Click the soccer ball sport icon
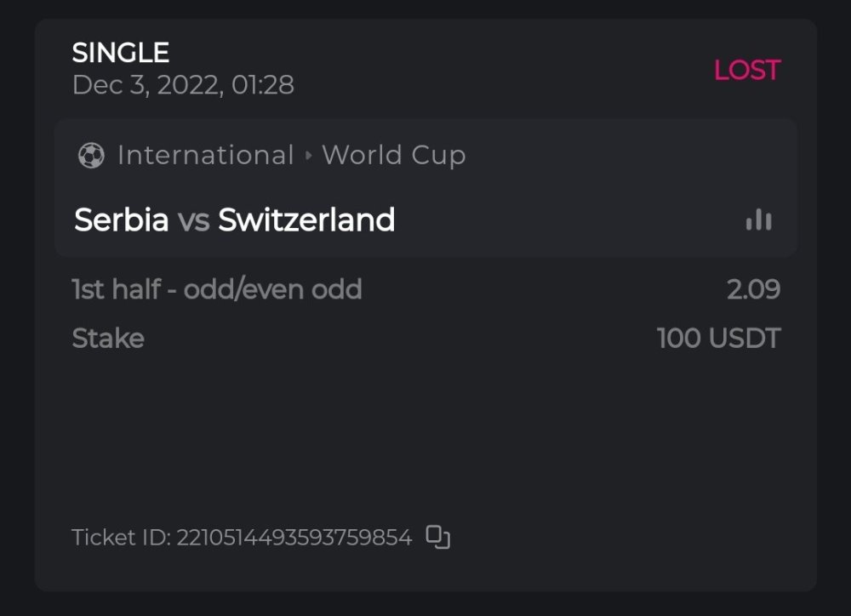 click(x=91, y=156)
